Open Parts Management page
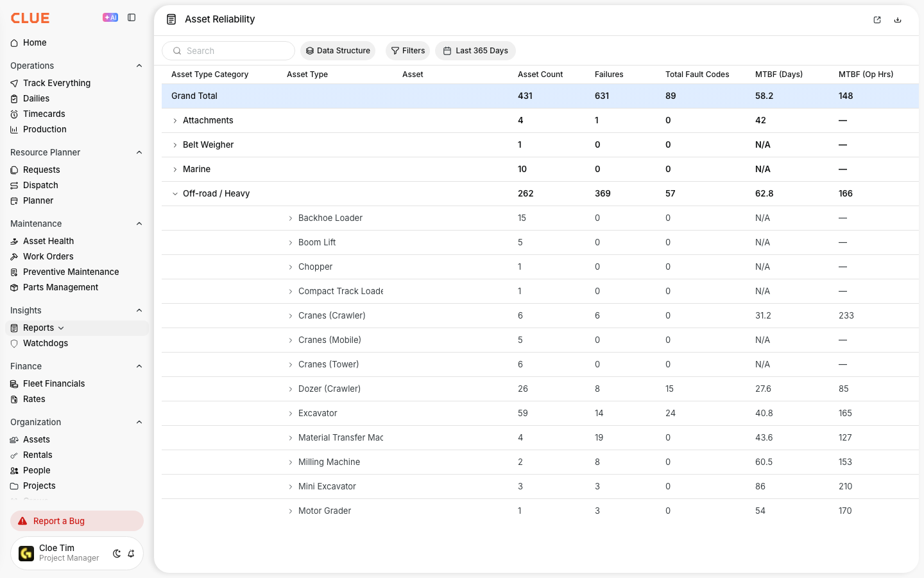The image size is (924, 578). coord(60,287)
